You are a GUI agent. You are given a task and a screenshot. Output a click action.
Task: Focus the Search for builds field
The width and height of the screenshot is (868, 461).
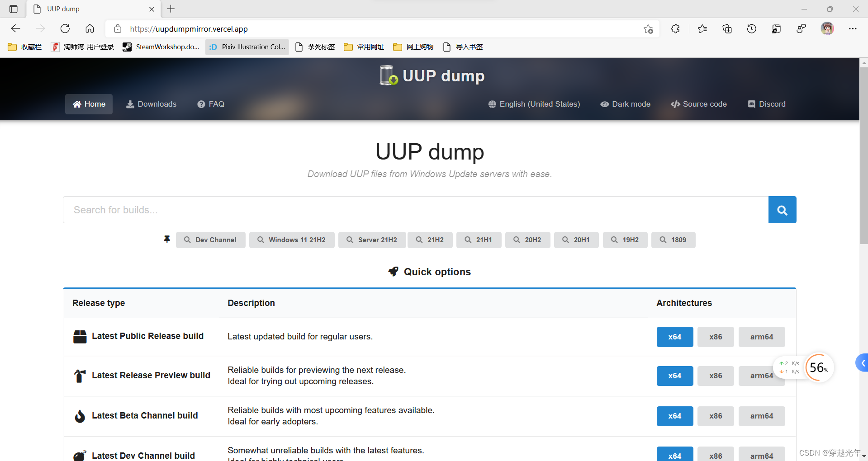[x=416, y=210]
